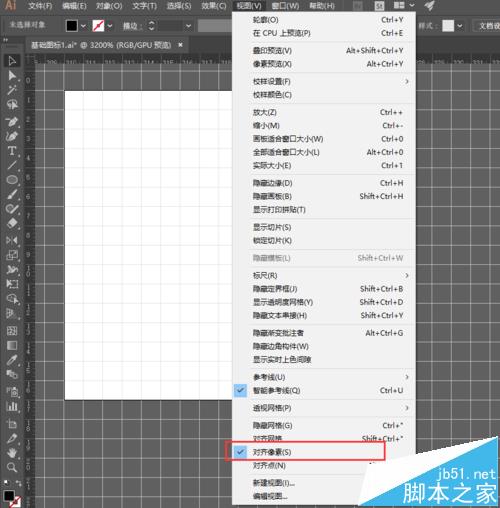Viewport: 500px width, 508px height.
Task: Open the 文字(T) menu
Action: (144, 6)
